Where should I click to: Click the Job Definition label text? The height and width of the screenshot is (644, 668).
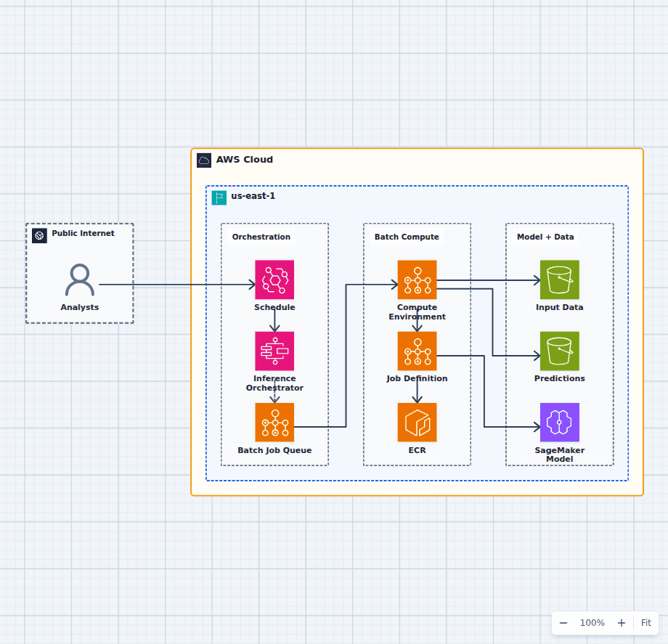(417, 378)
